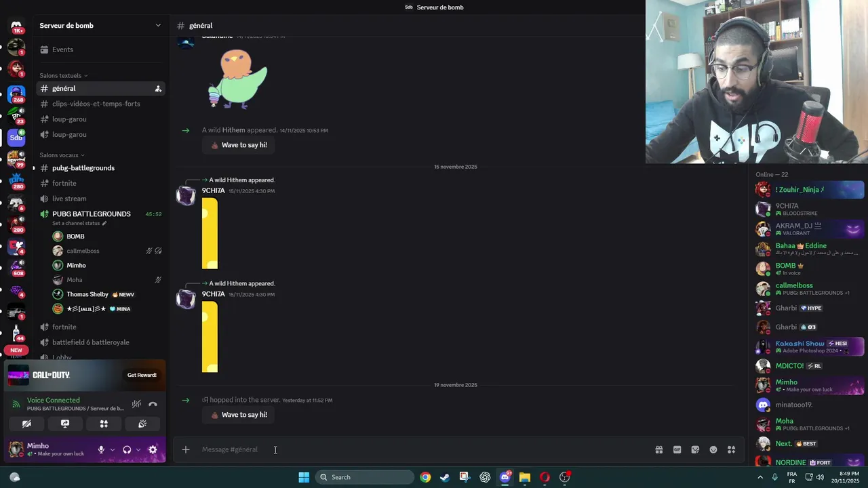Open AKRAM_DJ in the member list
This screenshot has width=868, height=488.
point(810,229)
